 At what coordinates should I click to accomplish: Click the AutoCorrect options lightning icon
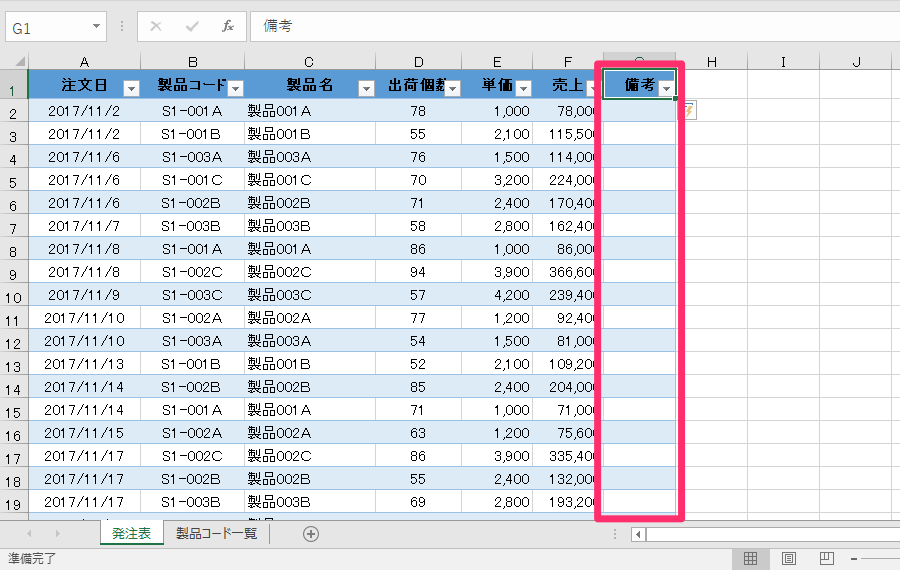688,110
